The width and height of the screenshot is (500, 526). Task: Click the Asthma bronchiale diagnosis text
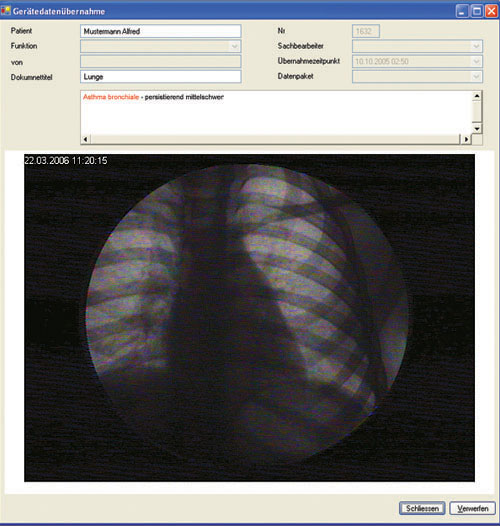pyautogui.click(x=111, y=97)
